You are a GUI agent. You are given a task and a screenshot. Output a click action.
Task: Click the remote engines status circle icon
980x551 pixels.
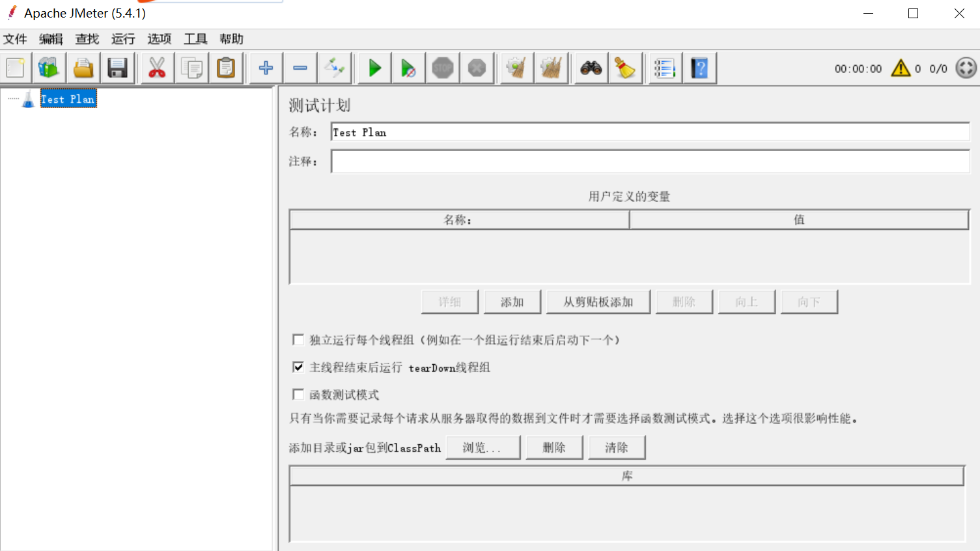pos(966,68)
